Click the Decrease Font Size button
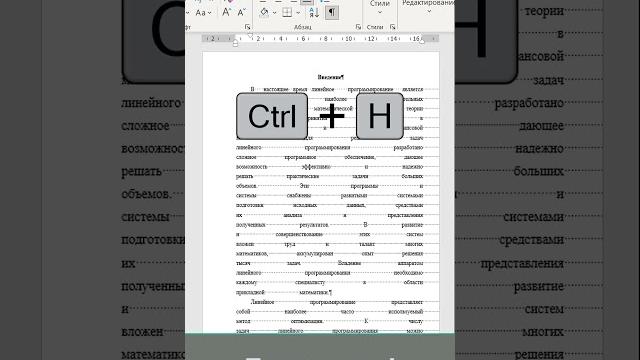This screenshot has height=360, width=640. [242, 13]
